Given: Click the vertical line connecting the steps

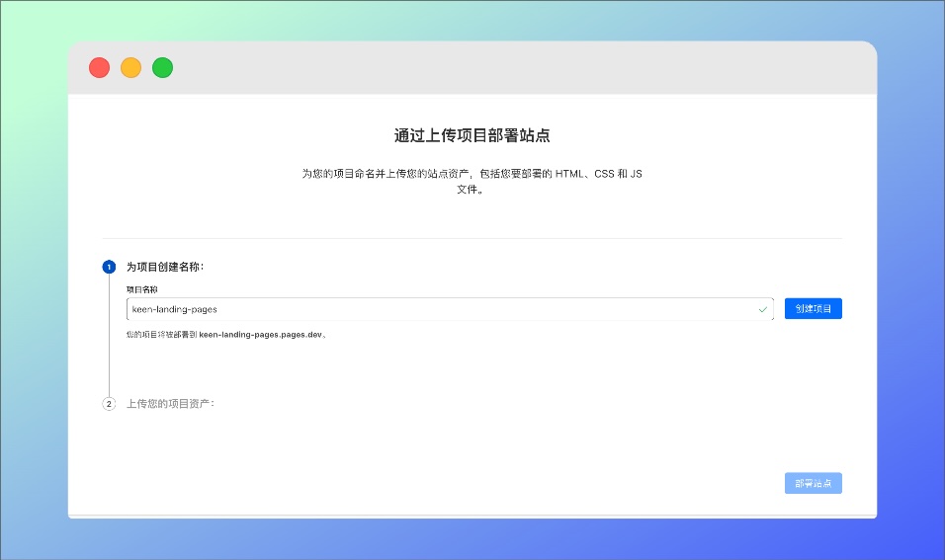Looking at the screenshot, I should coord(109,336).
